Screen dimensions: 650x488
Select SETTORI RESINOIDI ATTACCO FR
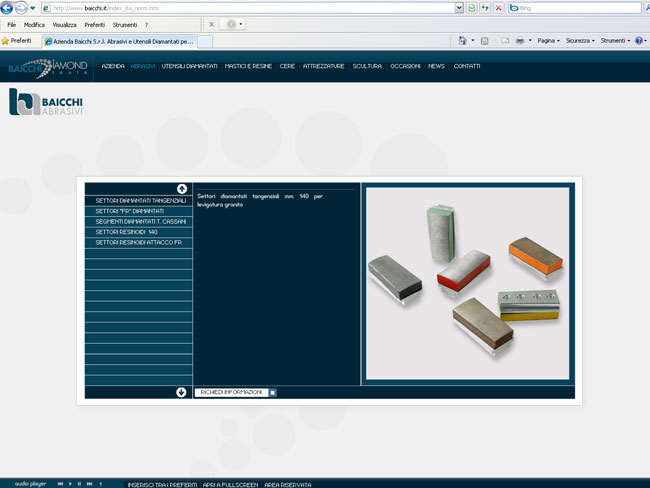[x=139, y=243]
